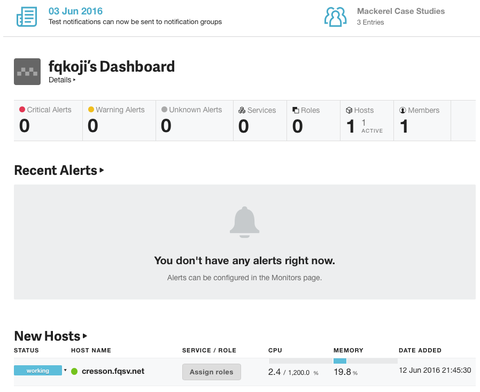Image resolution: width=480 pixels, height=392 pixels.
Task: Click the red Critical Alerts dot icon
Action: click(x=22, y=109)
